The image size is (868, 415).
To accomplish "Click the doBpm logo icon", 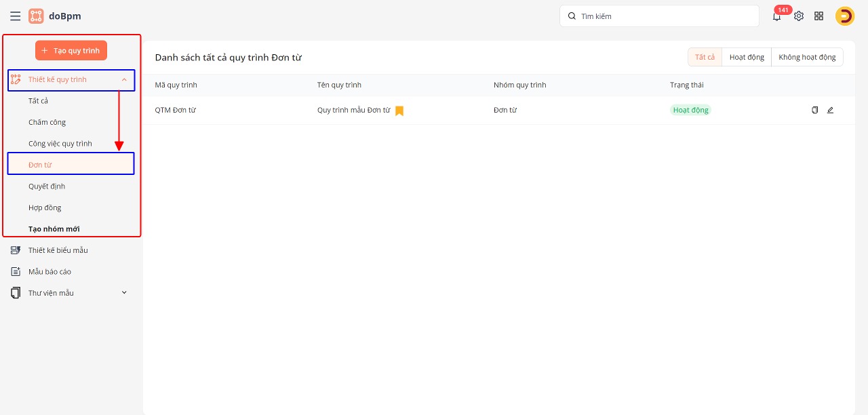I will point(36,16).
